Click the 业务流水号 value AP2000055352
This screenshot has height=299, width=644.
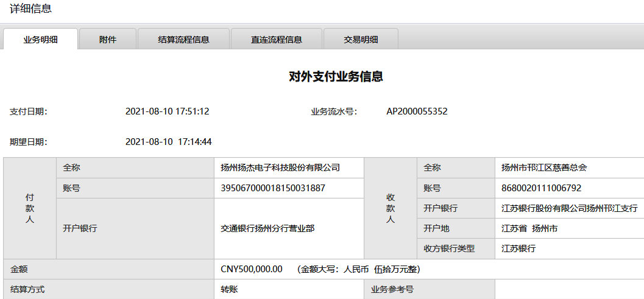tap(417, 111)
